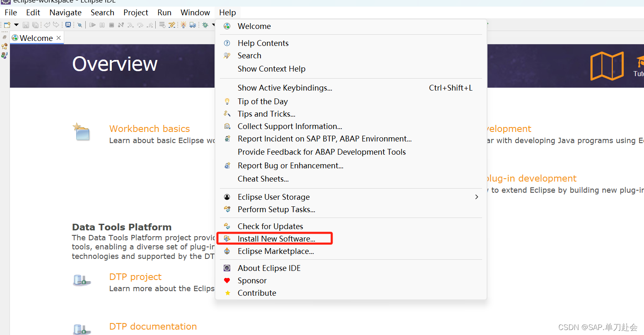The image size is (644, 335).
Task: Choose Welcome from the Help menu
Action: 351,26
